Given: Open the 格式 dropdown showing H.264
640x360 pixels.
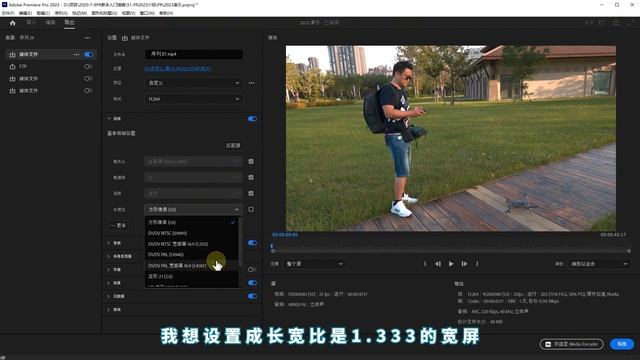Looking at the screenshot, I should pos(193,99).
